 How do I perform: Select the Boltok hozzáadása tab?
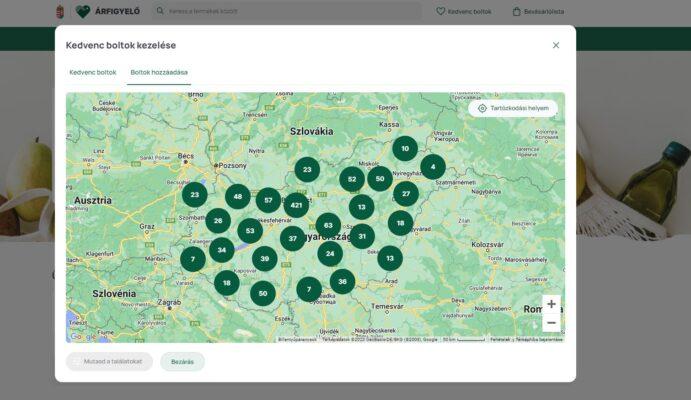point(159,72)
